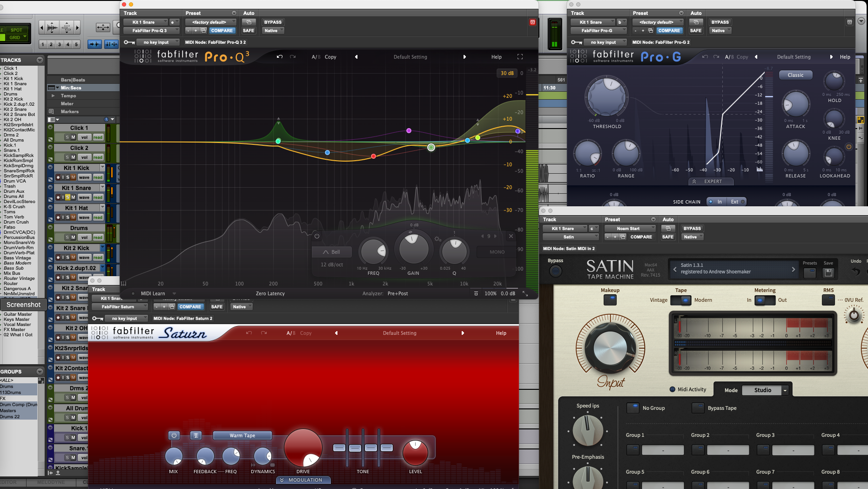The width and height of the screenshot is (868, 489).
Task: Open the Noam Start preset dropdown in Satin
Action: 630,229
